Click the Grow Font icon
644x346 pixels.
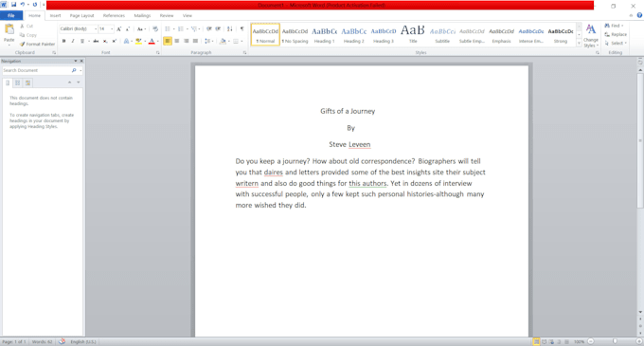click(x=118, y=28)
